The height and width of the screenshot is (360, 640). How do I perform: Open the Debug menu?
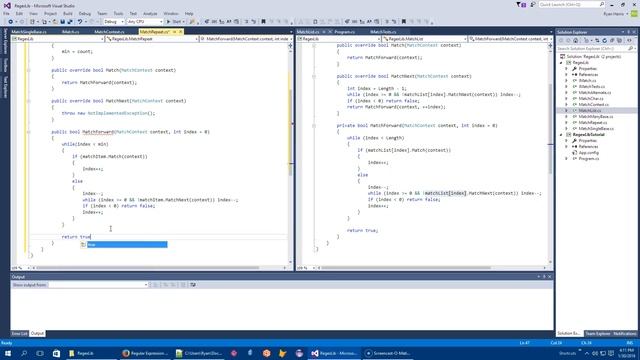[84, 13]
